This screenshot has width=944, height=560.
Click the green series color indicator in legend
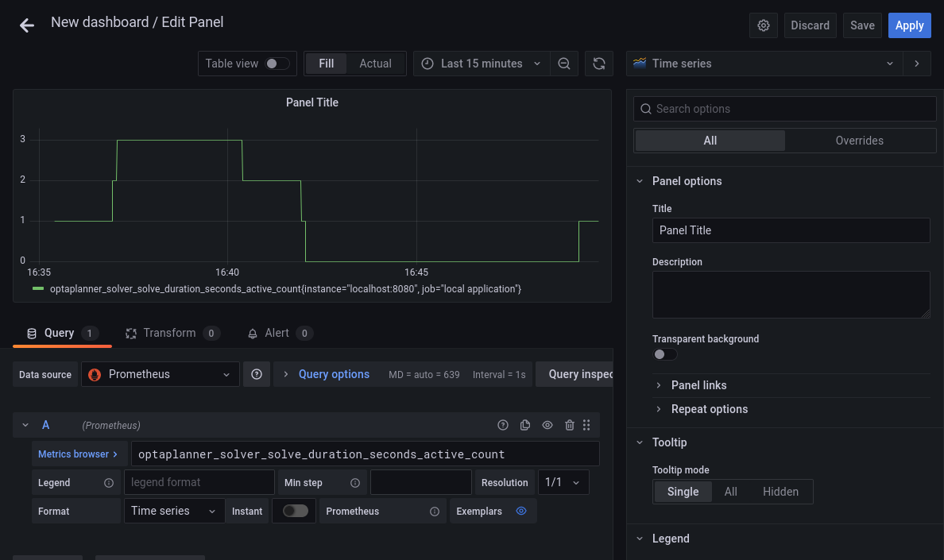[37, 288]
